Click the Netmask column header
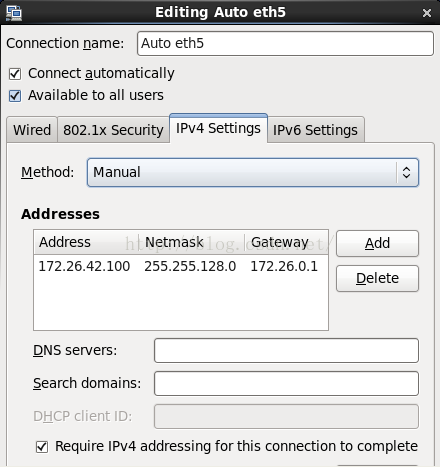 (x=192, y=242)
